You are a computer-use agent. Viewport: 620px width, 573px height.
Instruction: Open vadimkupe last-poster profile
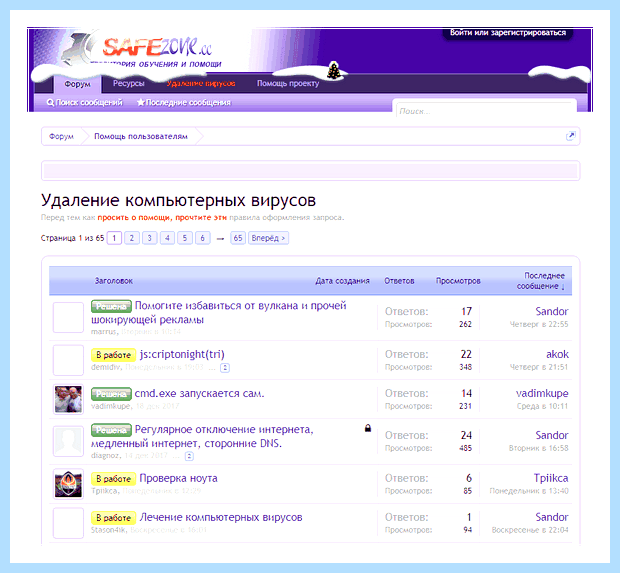542,393
